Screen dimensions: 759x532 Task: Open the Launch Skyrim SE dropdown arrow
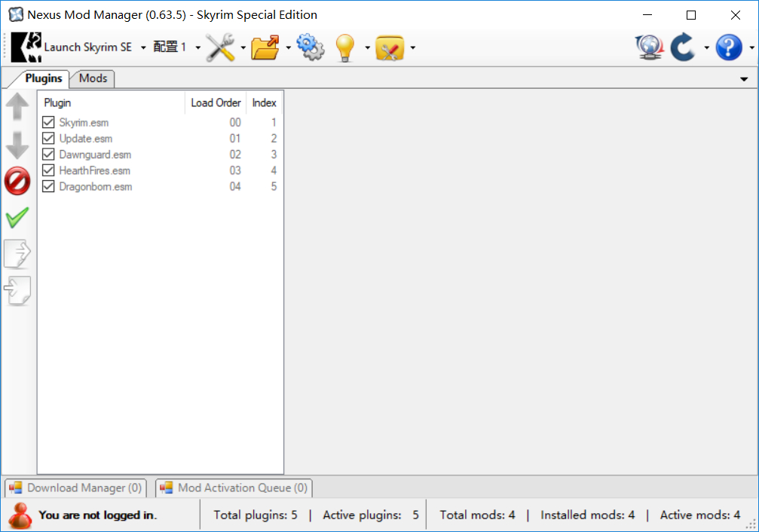click(143, 47)
